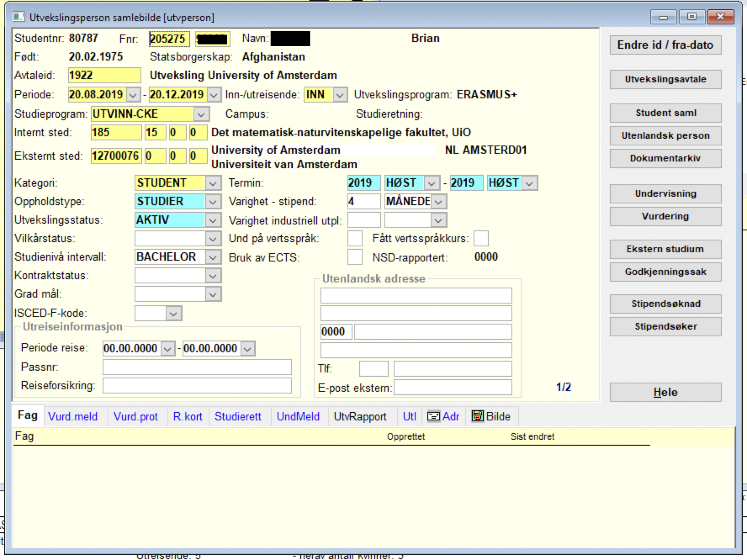Click the Varighet - stipend field showing 4
The height and width of the screenshot is (560, 747).
[364, 201]
